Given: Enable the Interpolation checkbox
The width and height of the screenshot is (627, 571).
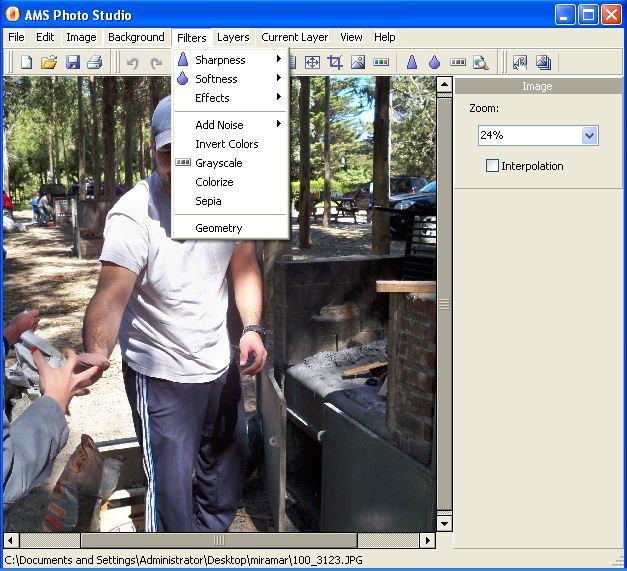Looking at the screenshot, I should 492,166.
